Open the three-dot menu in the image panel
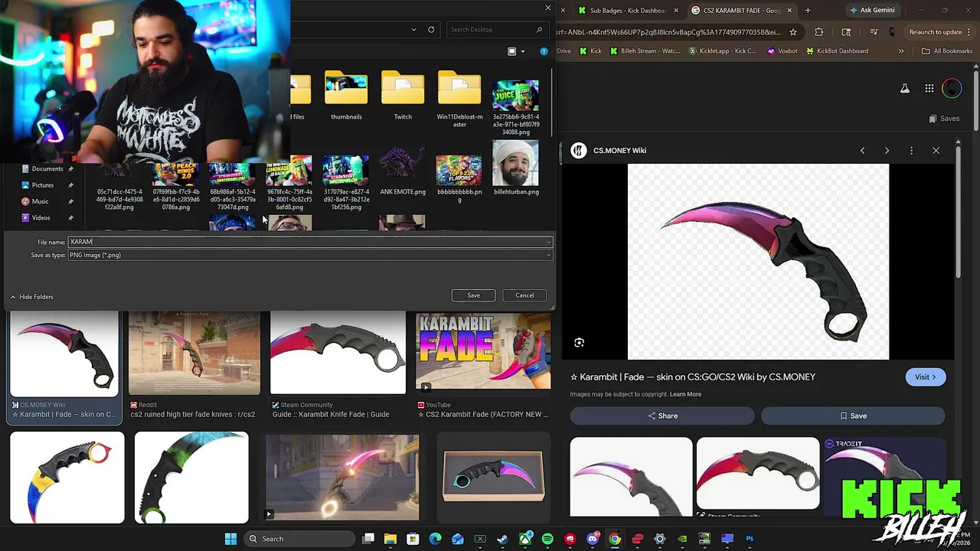Viewport: 980px width, 551px height. [911, 151]
